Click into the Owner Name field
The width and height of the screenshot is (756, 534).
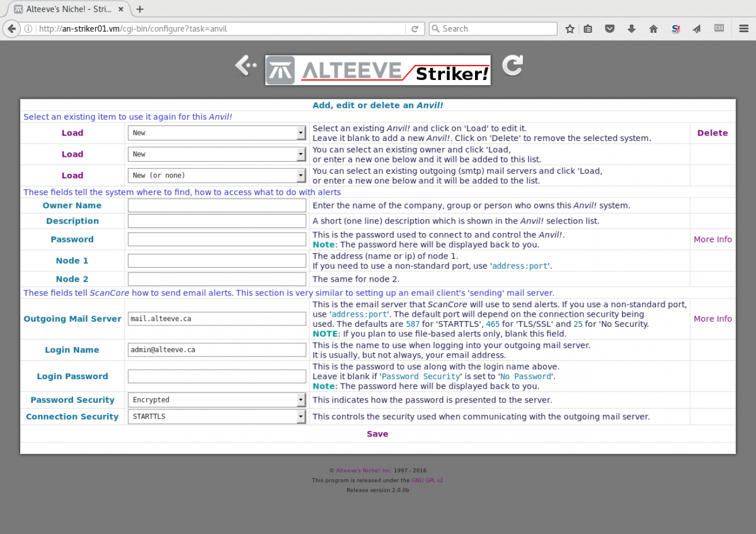(217, 205)
